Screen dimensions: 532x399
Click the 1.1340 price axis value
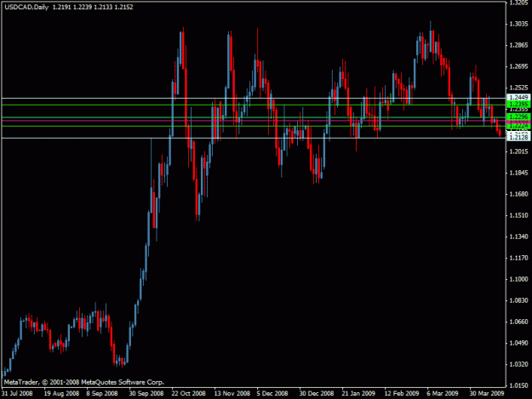coord(518,237)
